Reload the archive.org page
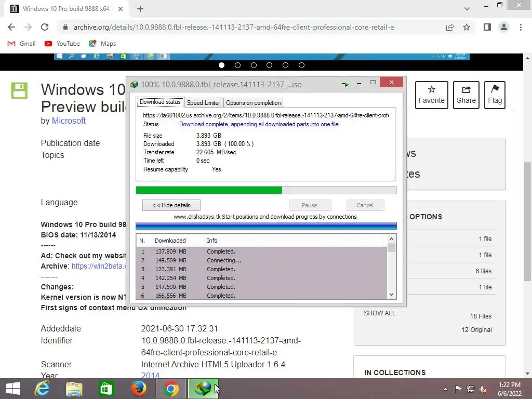The image size is (532, 399). pyautogui.click(x=45, y=27)
